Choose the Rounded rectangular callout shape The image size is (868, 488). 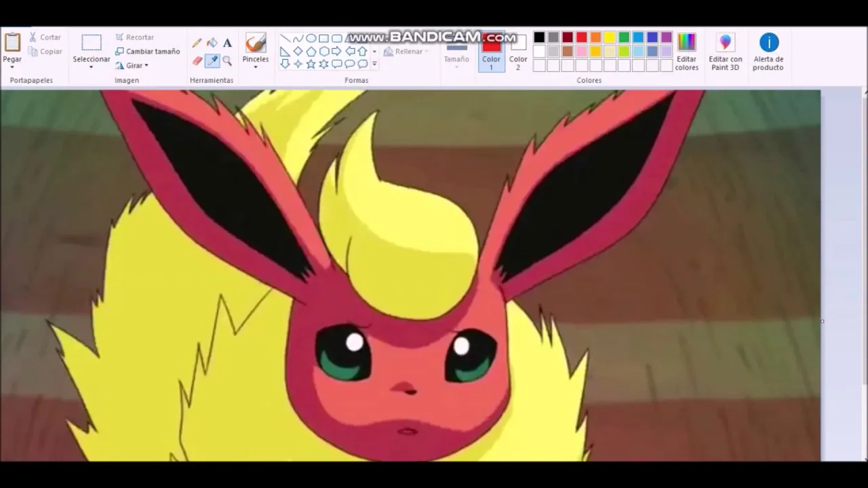336,64
